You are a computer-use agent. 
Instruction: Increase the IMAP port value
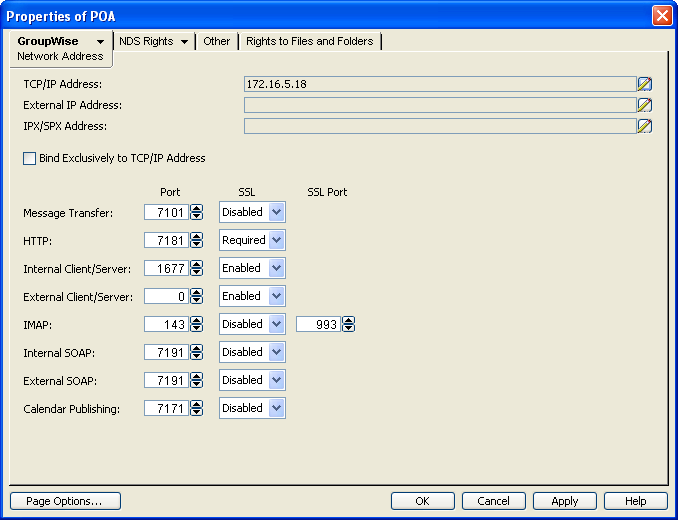[197, 320]
